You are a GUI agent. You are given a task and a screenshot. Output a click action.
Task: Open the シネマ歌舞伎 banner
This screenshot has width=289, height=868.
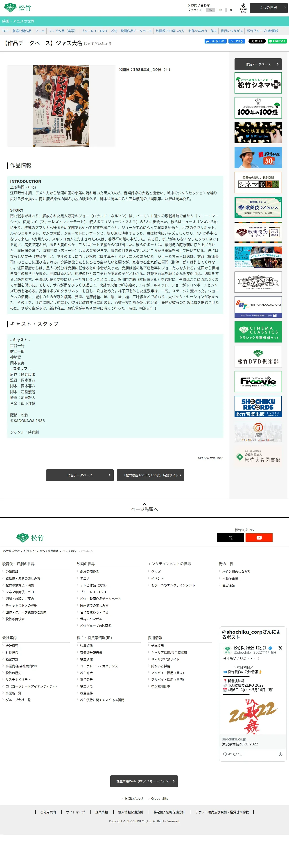[x=258, y=183]
